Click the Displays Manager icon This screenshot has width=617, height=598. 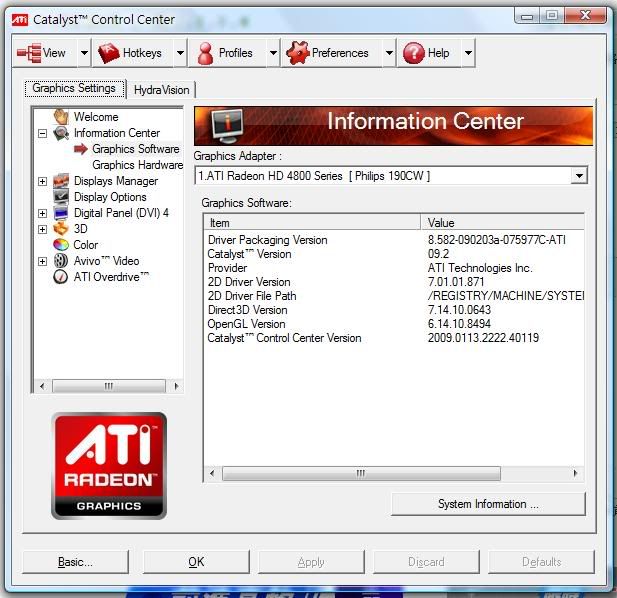click(61, 181)
